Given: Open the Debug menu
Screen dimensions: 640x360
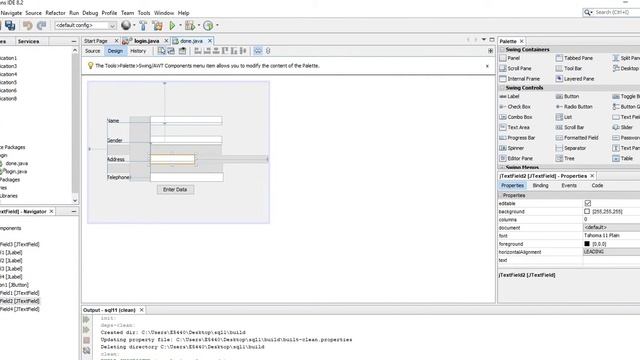Looking at the screenshot, I should click(x=90, y=13).
